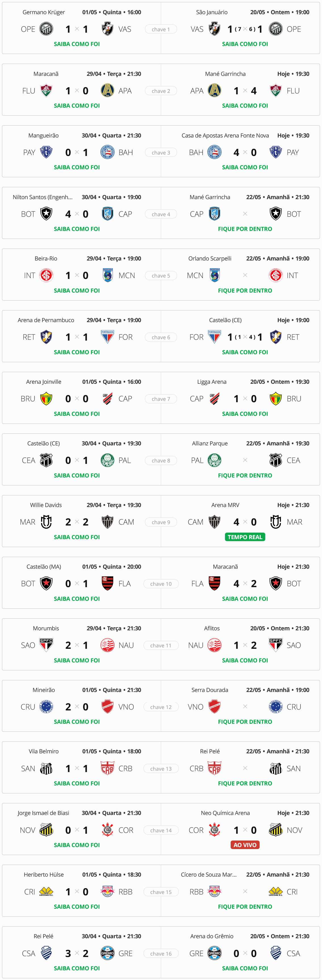
Task: Click the 'chave 8' bracket label
Action: (x=161, y=460)
